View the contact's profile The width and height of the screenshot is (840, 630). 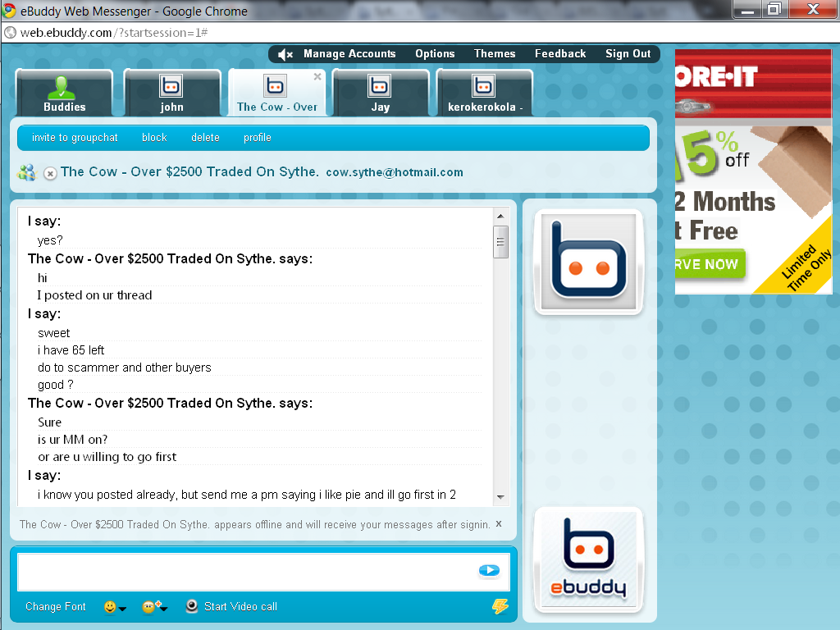click(x=257, y=138)
